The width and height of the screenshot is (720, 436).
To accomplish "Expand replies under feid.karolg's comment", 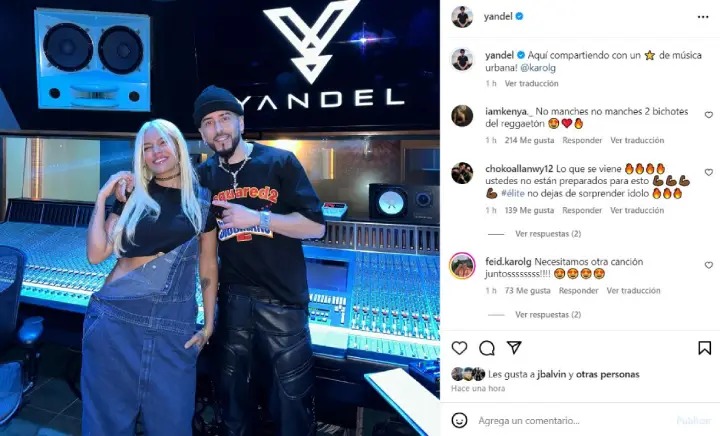I will click(x=548, y=314).
